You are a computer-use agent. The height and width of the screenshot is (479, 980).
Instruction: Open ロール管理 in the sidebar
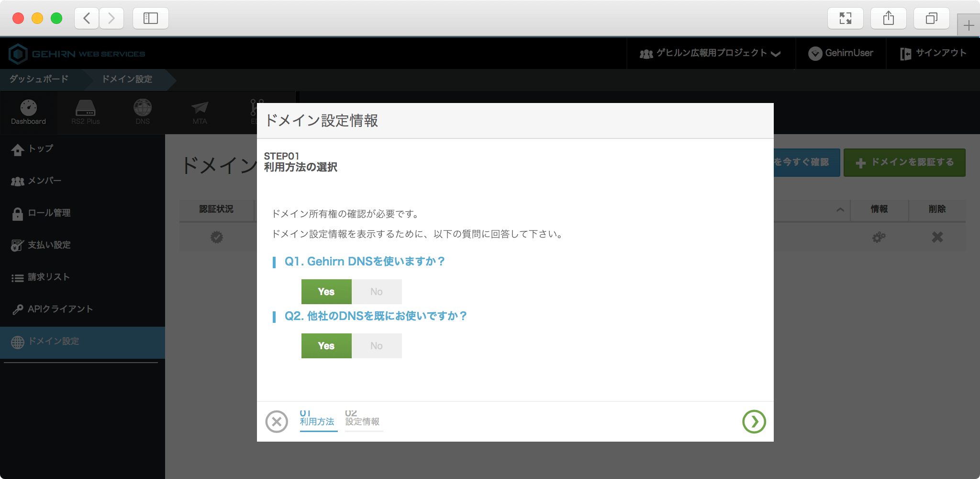point(48,213)
